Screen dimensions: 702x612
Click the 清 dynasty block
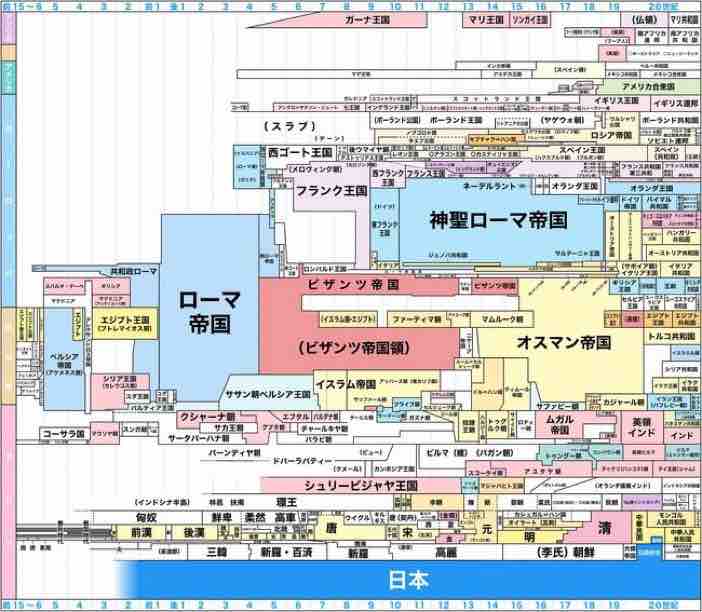(604, 528)
